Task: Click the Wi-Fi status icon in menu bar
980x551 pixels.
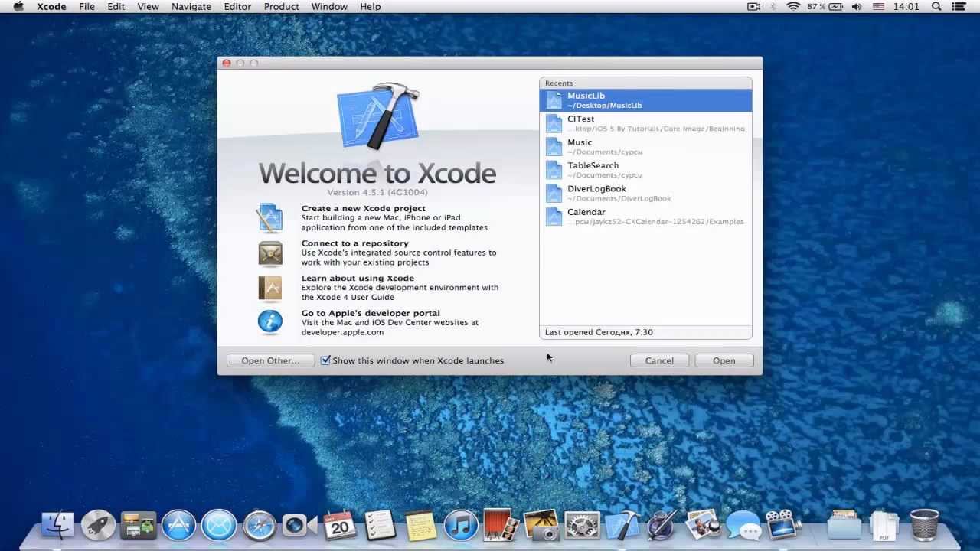Action: point(792,6)
